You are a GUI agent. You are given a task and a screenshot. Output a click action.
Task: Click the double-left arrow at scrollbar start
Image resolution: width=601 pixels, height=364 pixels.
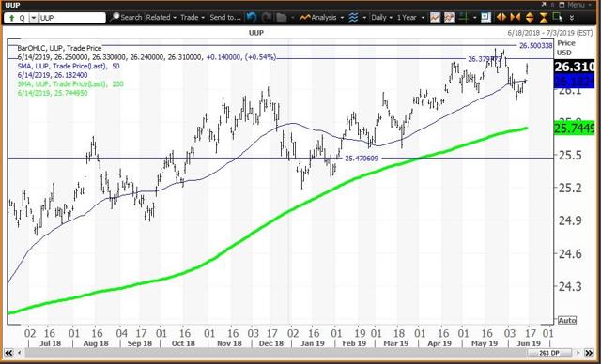click(8, 353)
